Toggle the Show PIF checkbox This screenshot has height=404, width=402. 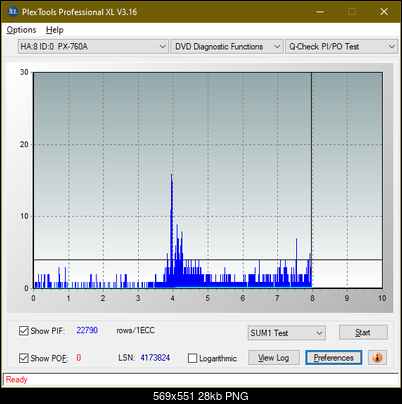click(x=24, y=331)
